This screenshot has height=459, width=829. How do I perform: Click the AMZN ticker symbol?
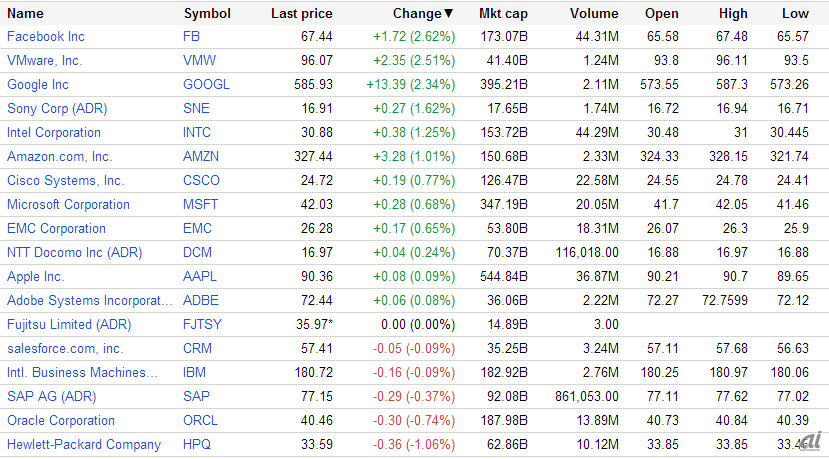[x=201, y=156]
